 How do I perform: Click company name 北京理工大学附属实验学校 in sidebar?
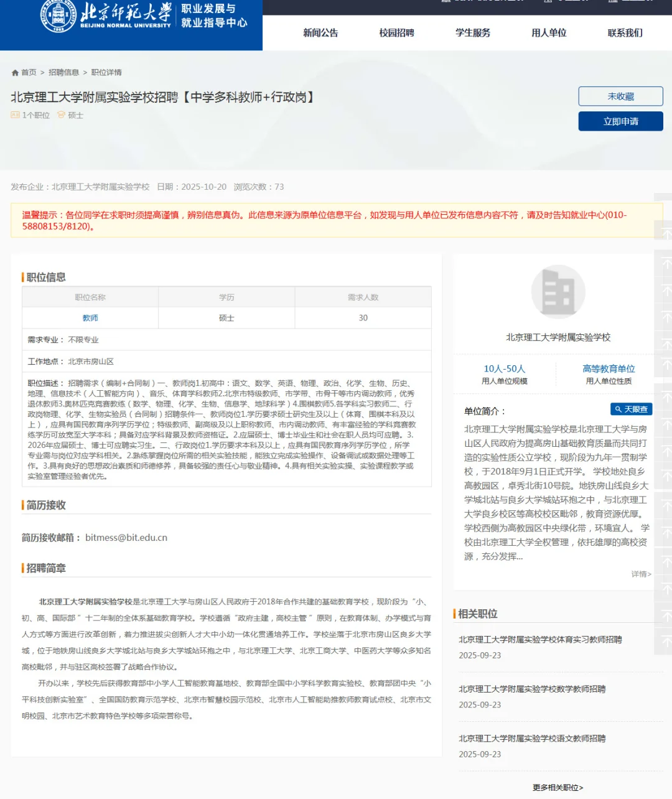tap(558, 337)
